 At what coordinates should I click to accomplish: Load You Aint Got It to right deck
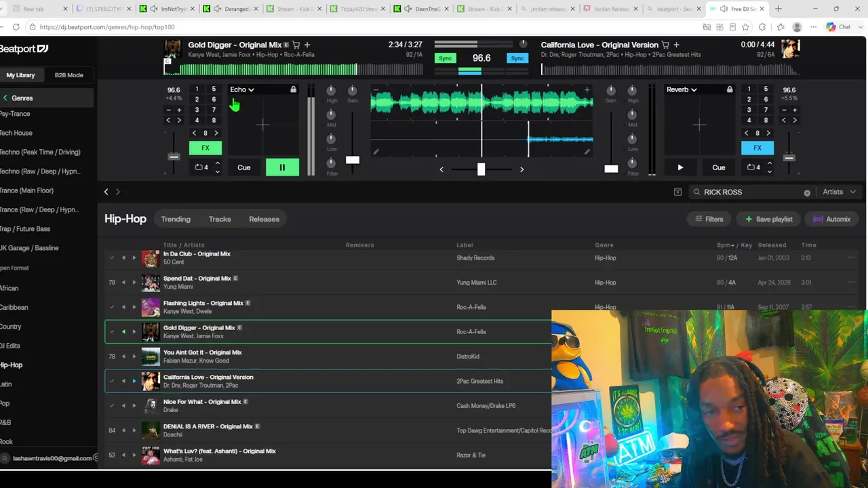(x=134, y=357)
